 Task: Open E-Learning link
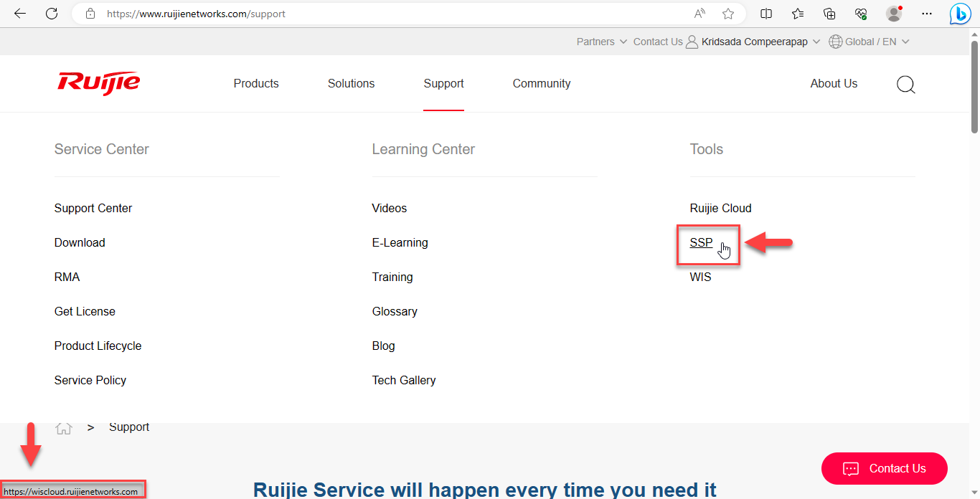(x=400, y=242)
